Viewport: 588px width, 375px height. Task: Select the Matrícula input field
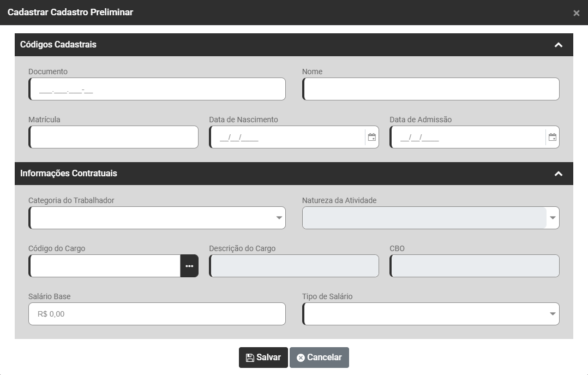(x=113, y=137)
